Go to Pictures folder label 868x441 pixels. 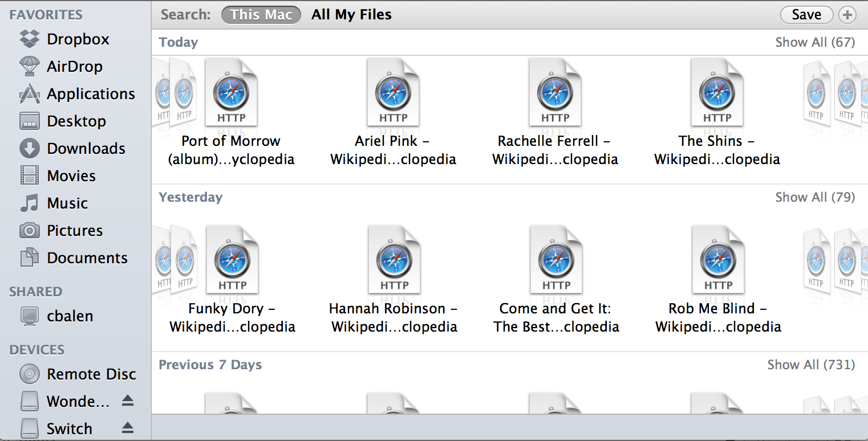point(75,231)
